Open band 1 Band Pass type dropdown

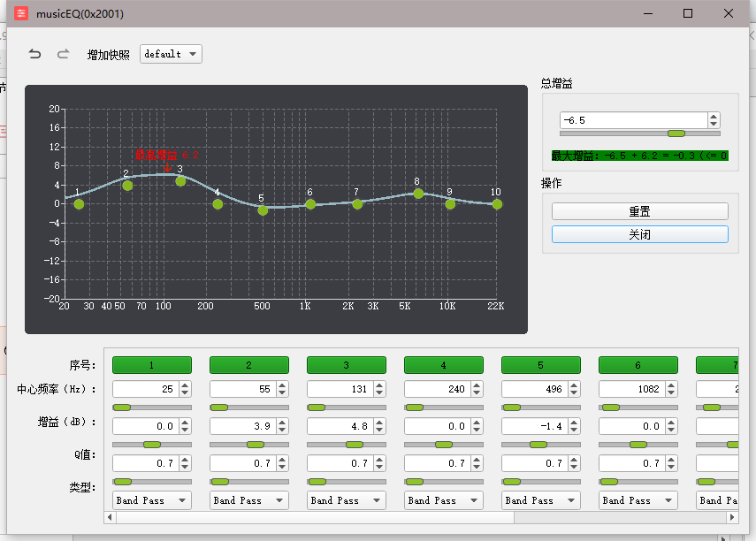(x=152, y=500)
